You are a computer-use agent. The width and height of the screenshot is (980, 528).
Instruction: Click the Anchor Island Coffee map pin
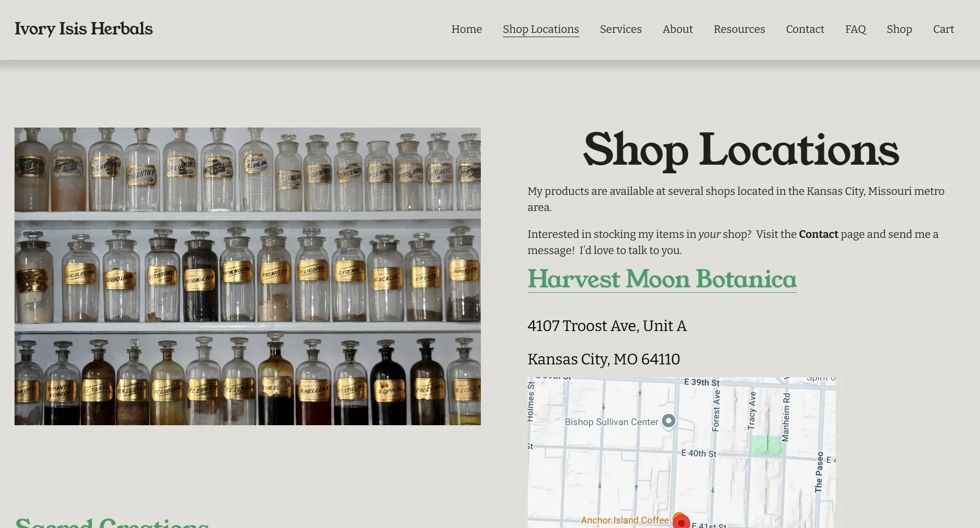point(680,521)
